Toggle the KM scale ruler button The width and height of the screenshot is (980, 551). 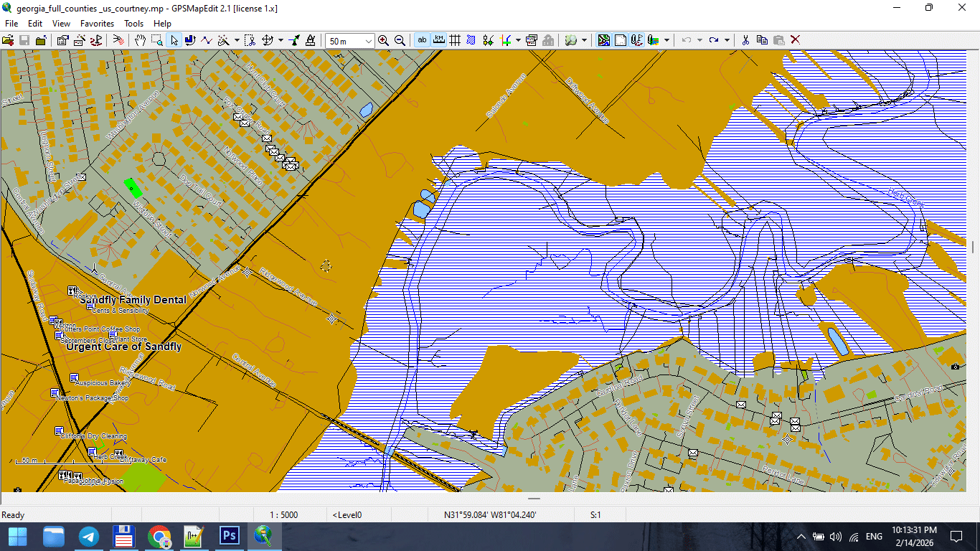tap(438, 40)
